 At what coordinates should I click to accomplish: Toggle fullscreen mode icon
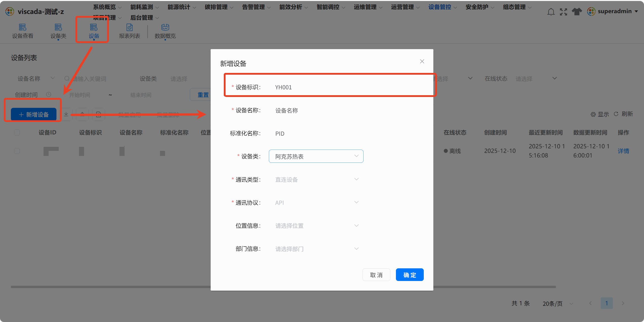click(x=563, y=12)
